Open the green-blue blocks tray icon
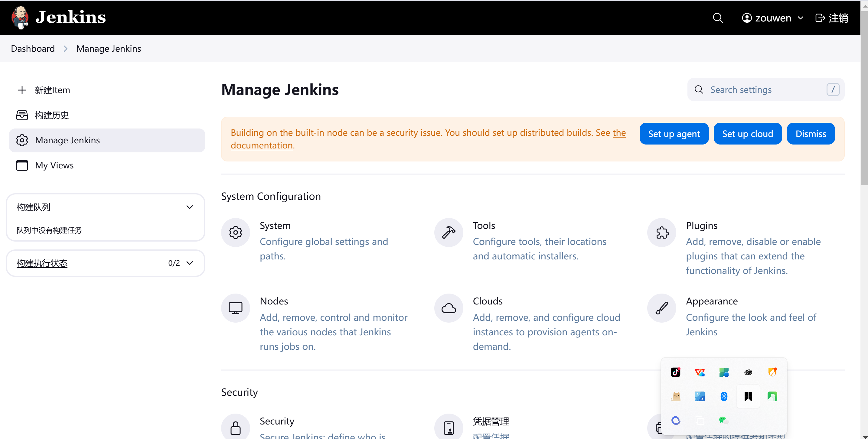This screenshot has height=439, width=868. pyautogui.click(x=724, y=372)
